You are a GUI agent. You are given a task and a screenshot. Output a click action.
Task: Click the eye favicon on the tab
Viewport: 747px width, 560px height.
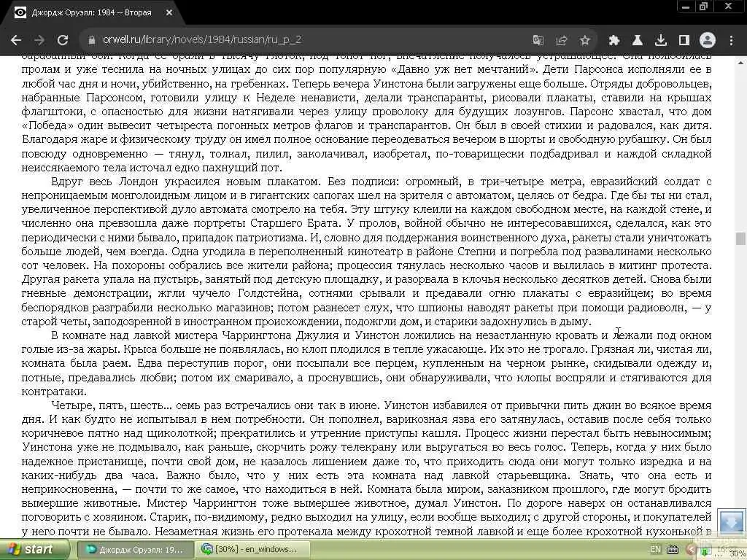pos(20,13)
